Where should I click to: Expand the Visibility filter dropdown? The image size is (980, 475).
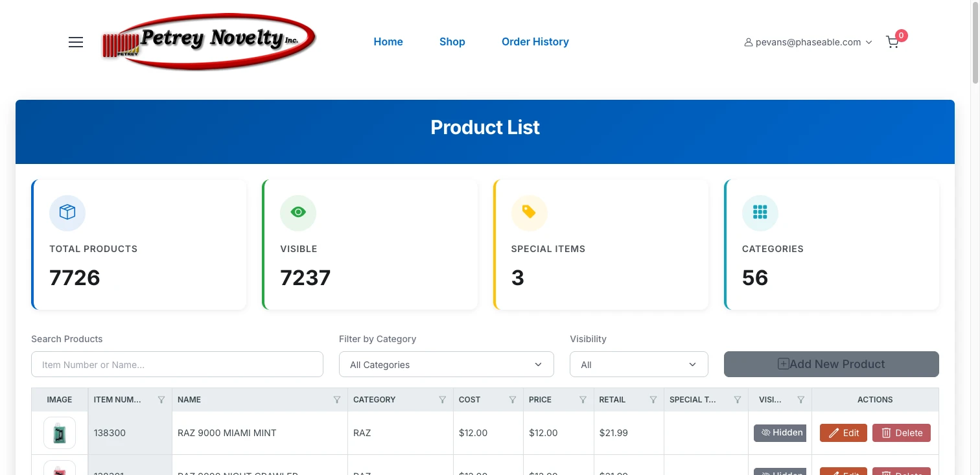(x=638, y=364)
